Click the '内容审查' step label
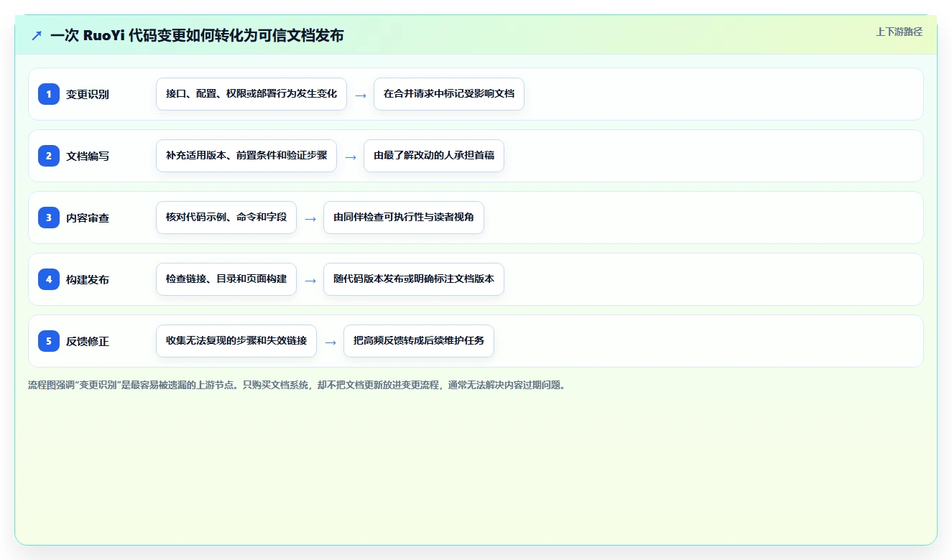 click(88, 218)
